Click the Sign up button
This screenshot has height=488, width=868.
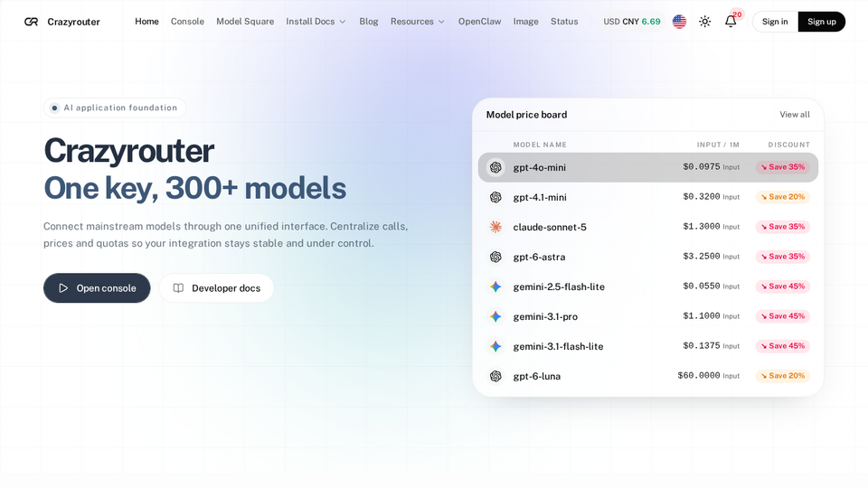point(822,22)
